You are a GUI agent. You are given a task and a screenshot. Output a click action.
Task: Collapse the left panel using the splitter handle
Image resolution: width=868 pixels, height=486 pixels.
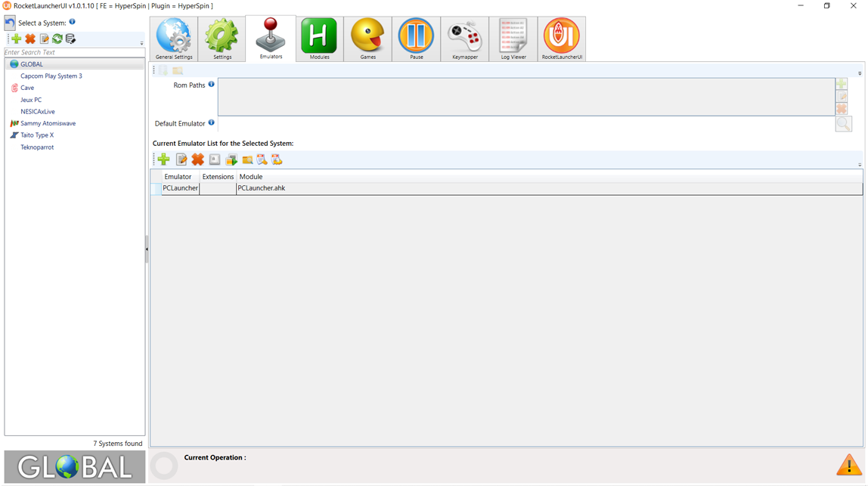pos(147,249)
